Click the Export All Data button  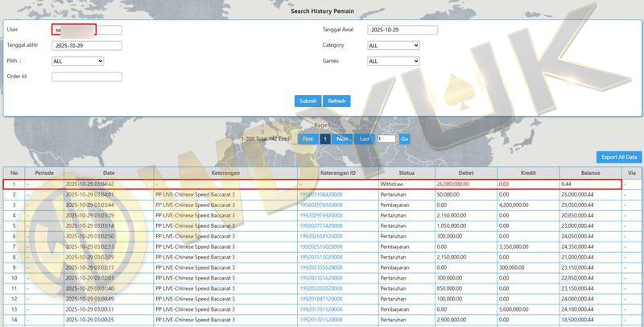click(x=619, y=157)
